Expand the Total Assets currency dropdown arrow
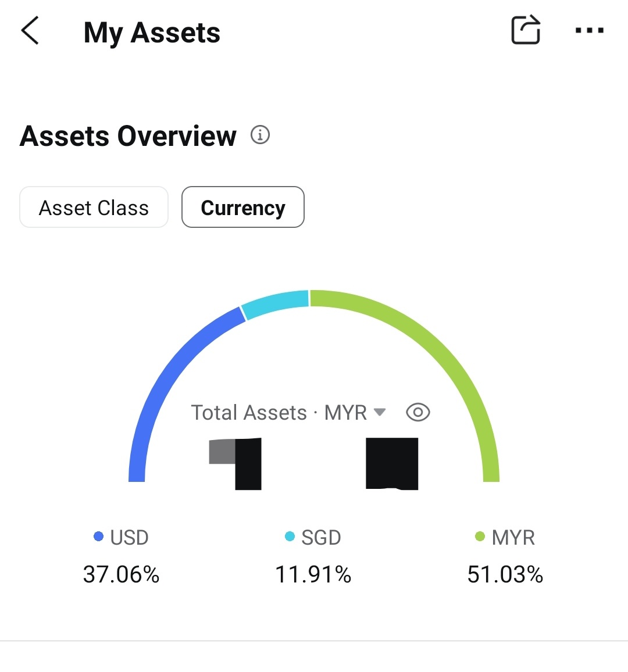The width and height of the screenshot is (628, 672). point(380,412)
